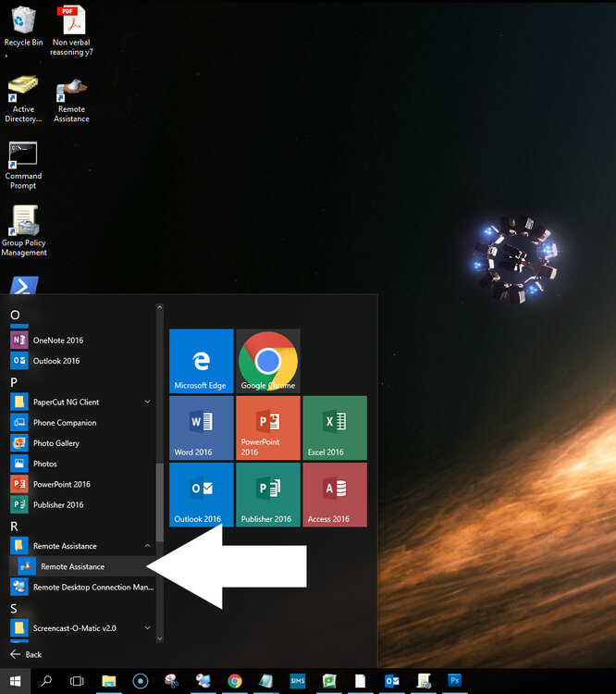Open the Snipping Tool taskbar icon
The width and height of the screenshot is (616, 694).
tap(171, 681)
